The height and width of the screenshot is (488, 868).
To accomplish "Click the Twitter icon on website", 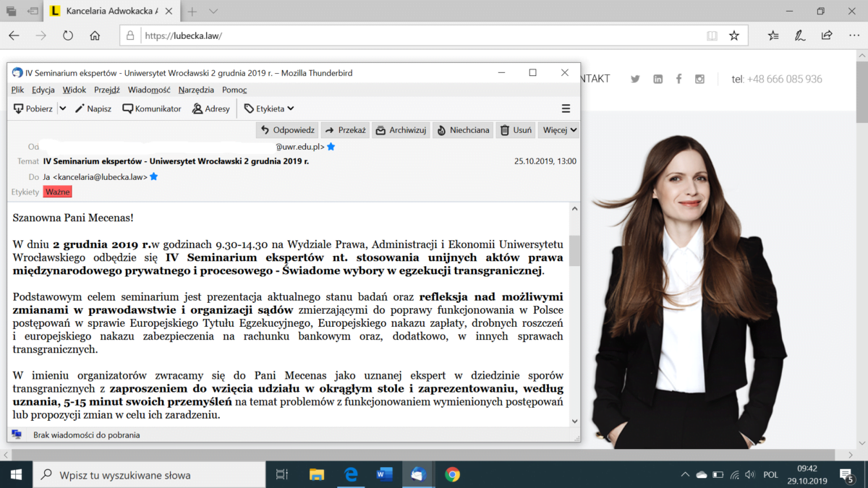I will 635,79.
